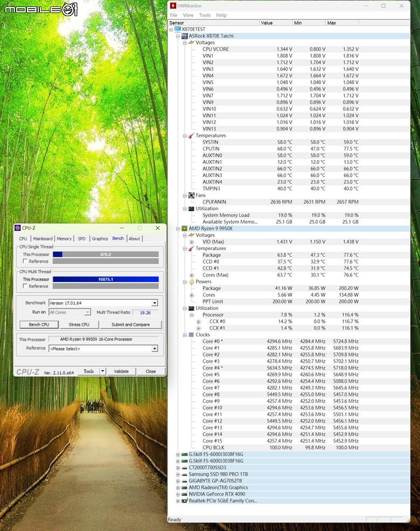Switch to the Memory tab

64,238
